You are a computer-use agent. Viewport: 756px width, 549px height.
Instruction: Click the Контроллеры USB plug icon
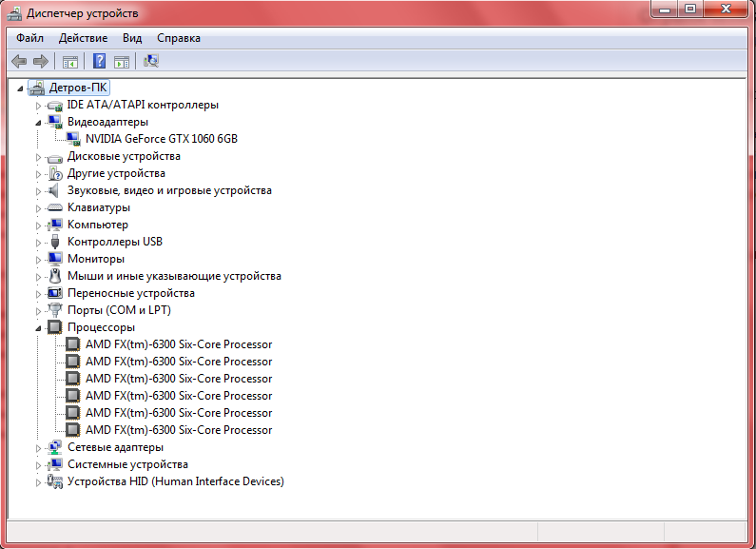click(55, 242)
